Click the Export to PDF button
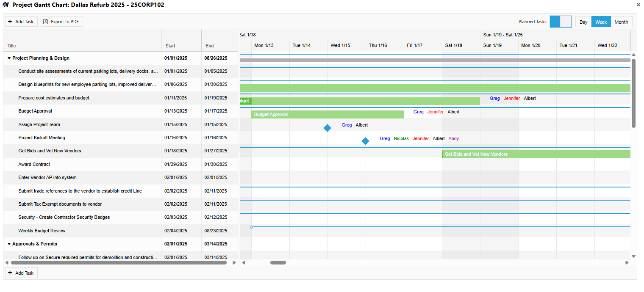This screenshot has height=292, width=644. pos(62,22)
